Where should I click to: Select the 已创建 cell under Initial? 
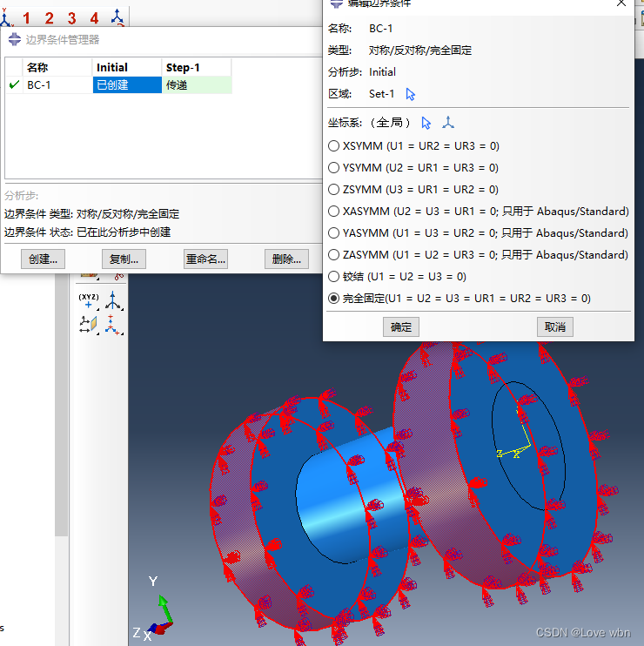coord(127,85)
